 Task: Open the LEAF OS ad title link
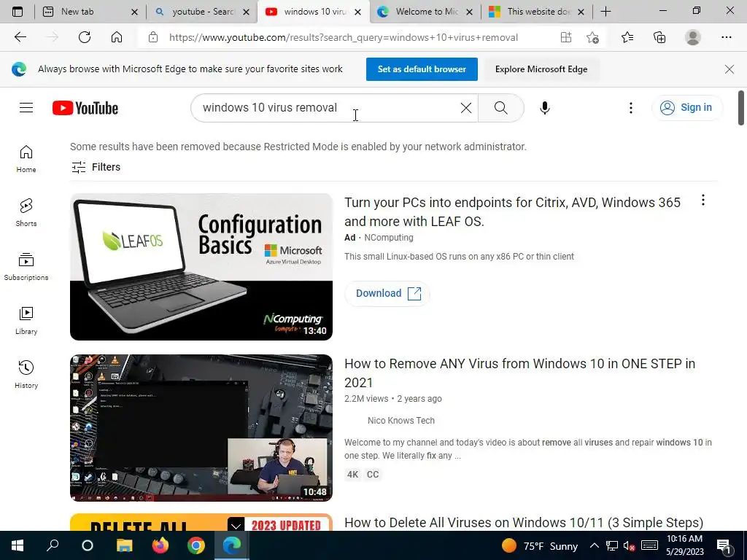tap(512, 212)
